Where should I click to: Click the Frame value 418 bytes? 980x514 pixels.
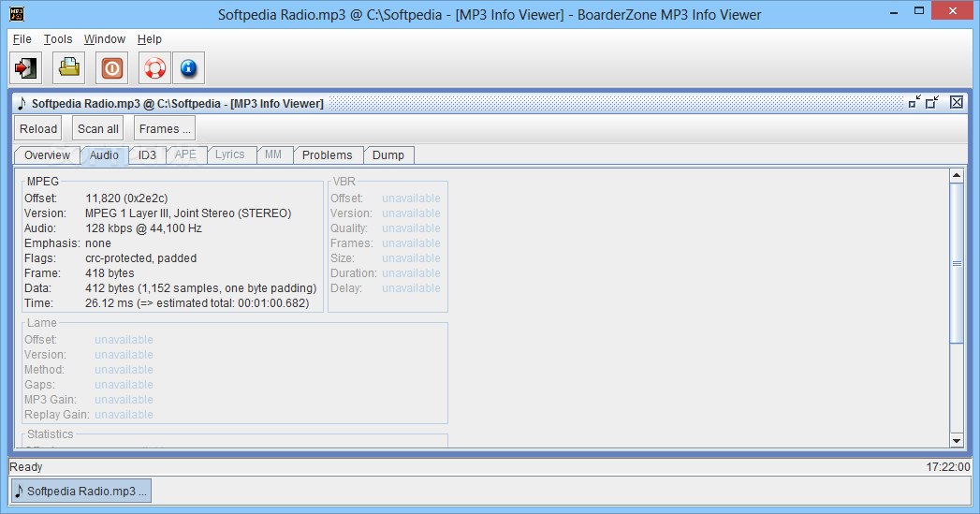[110, 273]
